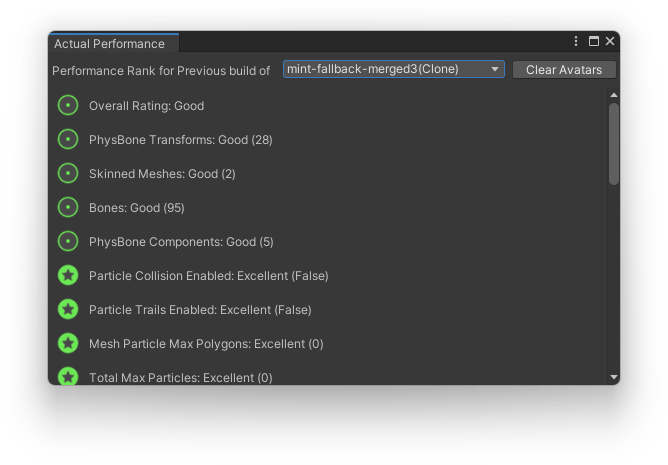The width and height of the screenshot is (668, 465).
Task: Select the Overall Rating: Good text row
Action: (x=146, y=105)
